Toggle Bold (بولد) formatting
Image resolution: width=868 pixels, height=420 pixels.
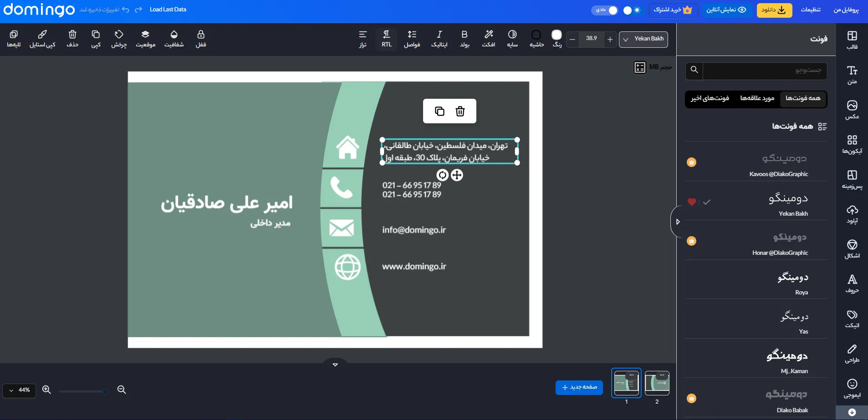pyautogui.click(x=465, y=39)
